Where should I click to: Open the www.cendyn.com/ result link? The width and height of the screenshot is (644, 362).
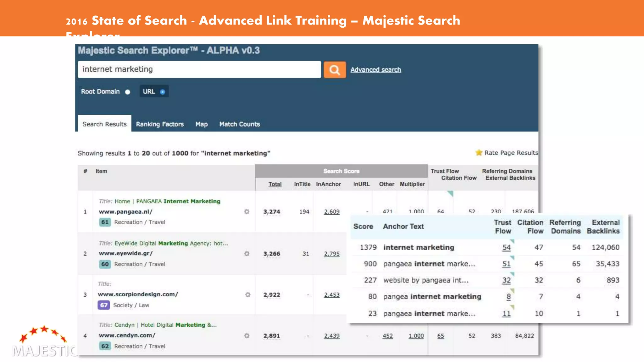coord(127,335)
